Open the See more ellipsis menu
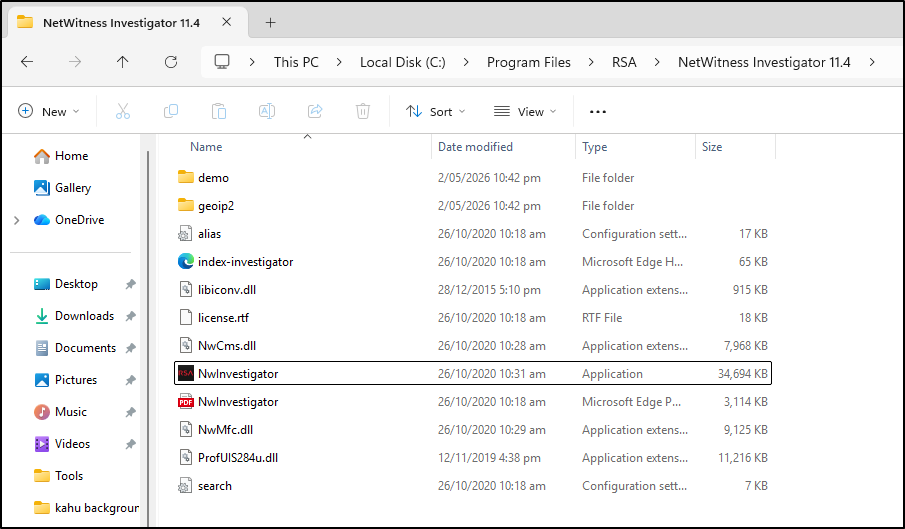Image resolution: width=905 pixels, height=529 pixels. (598, 111)
